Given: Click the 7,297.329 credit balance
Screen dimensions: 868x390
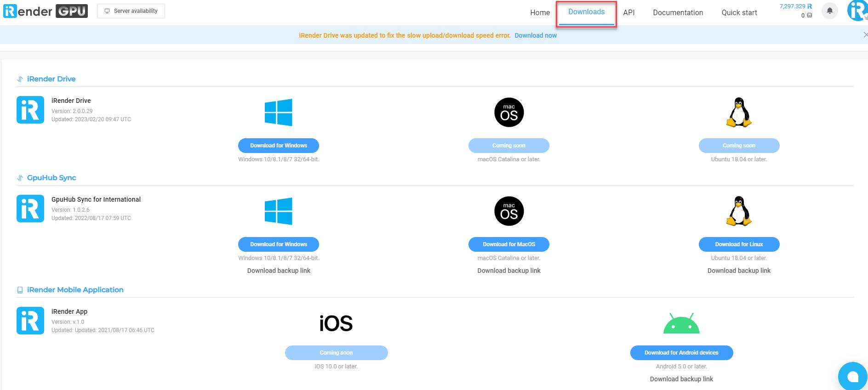Looking at the screenshot, I should 795,6.
